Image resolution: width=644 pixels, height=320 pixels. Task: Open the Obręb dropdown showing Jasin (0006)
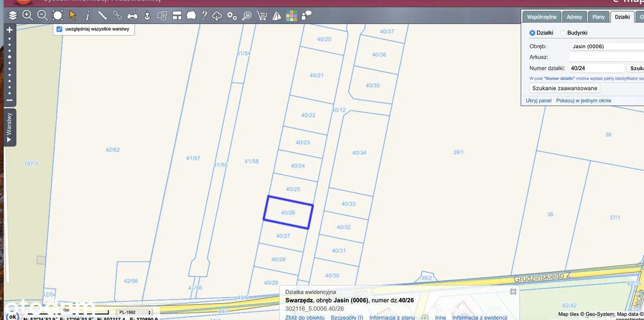(606, 46)
